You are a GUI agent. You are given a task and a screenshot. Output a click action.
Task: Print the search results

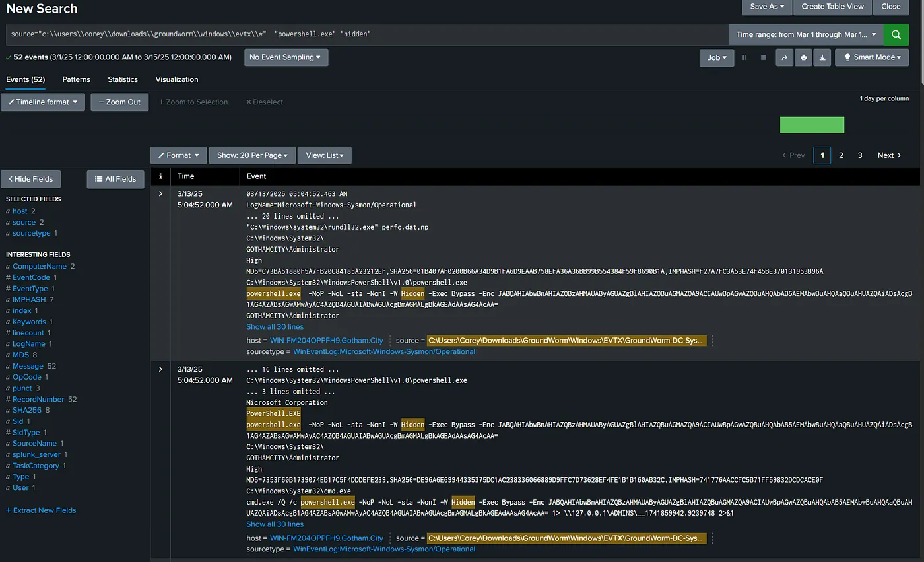tap(803, 57)
